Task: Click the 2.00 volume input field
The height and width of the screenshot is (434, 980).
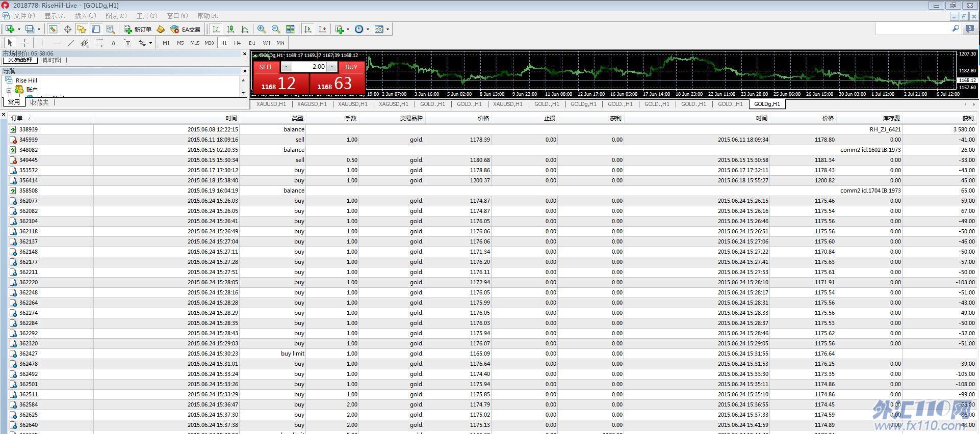Action: (309, 67)
